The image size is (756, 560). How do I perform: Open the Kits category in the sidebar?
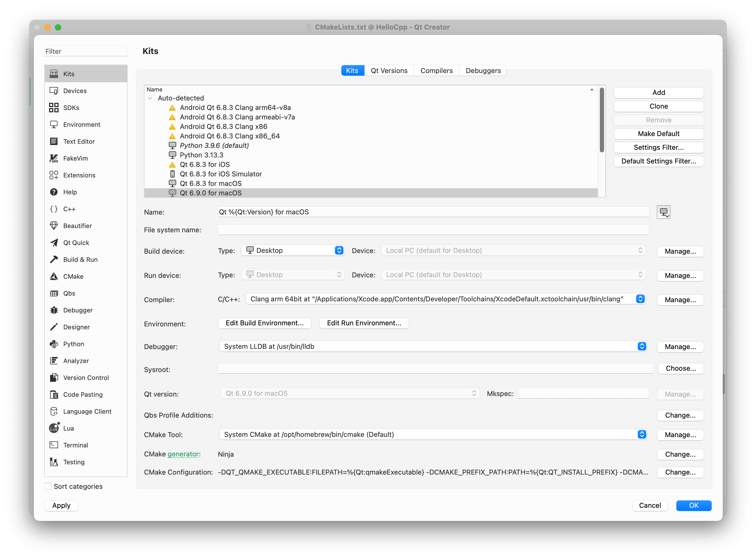86,74
